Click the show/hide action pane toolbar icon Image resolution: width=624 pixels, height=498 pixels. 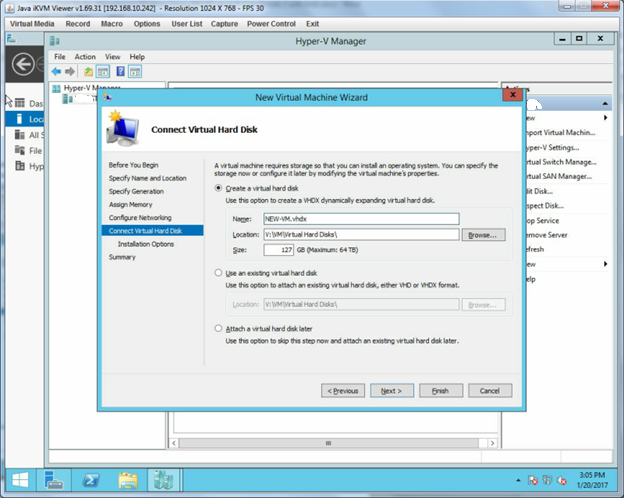click(x=135, y=72)
